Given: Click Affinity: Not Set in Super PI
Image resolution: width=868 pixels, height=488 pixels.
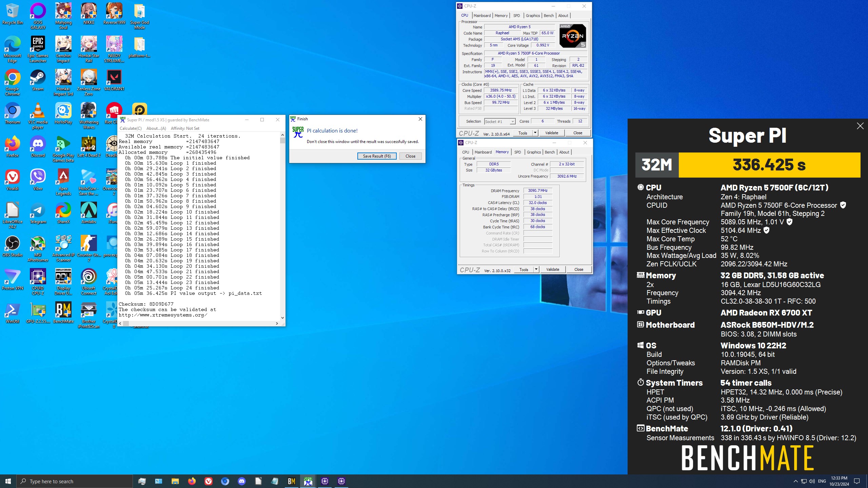Looking at the screenshot, I should click(185, 128).
